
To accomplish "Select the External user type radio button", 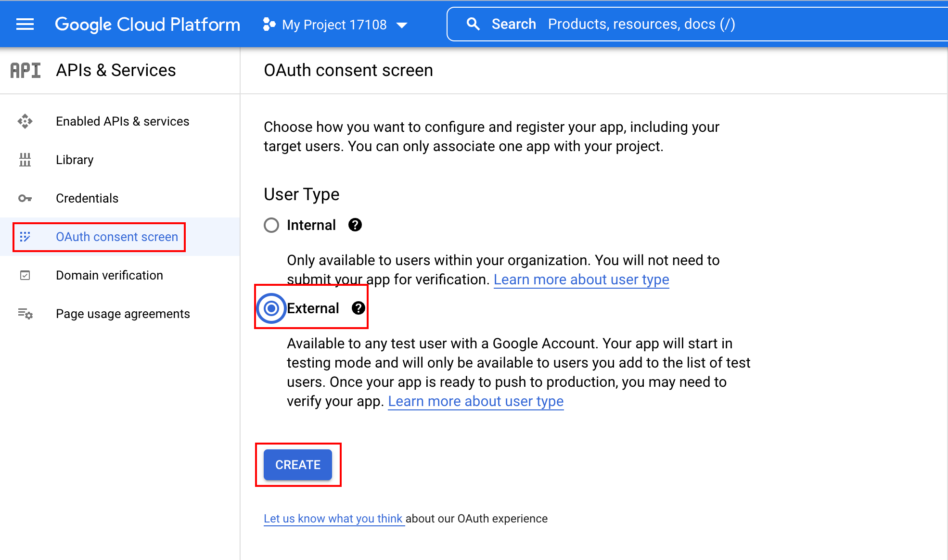I will click(272, 308).
